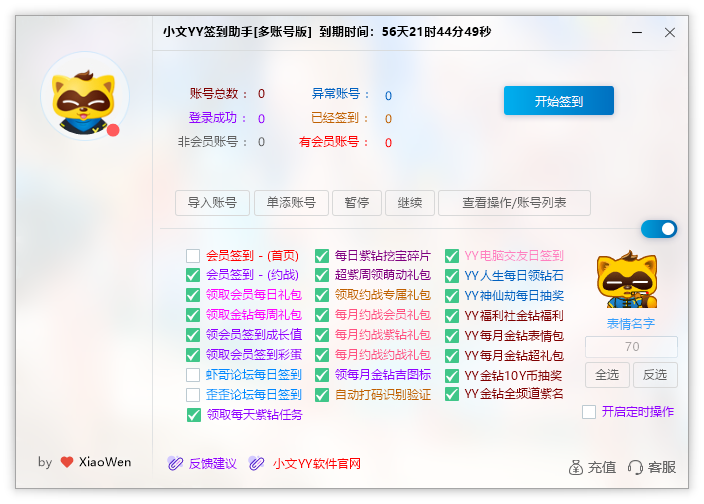The image size is (704, 504).
Task: Click the 继续 button
Action: pos(410,203)
